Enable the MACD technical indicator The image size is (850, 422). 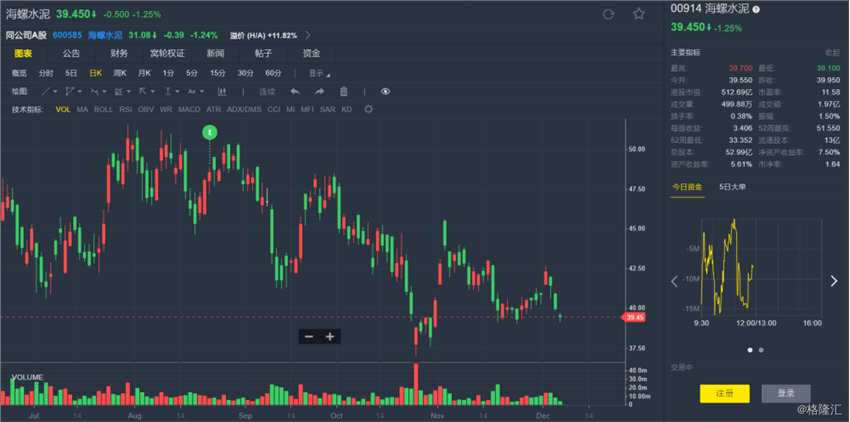pyautogui.click(x=189, y=109)
